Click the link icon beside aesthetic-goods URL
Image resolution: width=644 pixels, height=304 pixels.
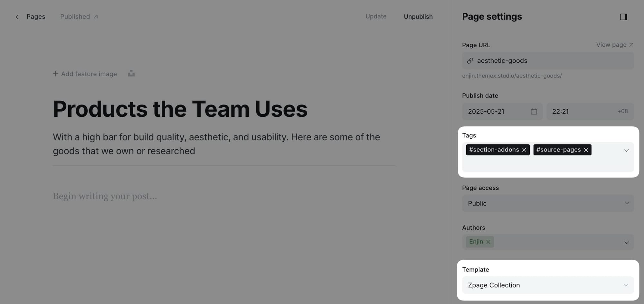[470, 60]
